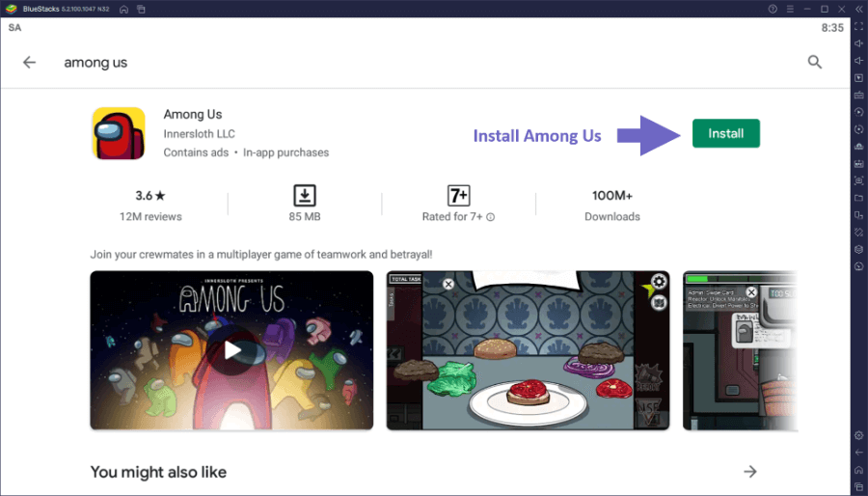This screenshot has width=868, height=496.
Task: Open the third partially visible screenshot
Action: [x=740, y=350]
